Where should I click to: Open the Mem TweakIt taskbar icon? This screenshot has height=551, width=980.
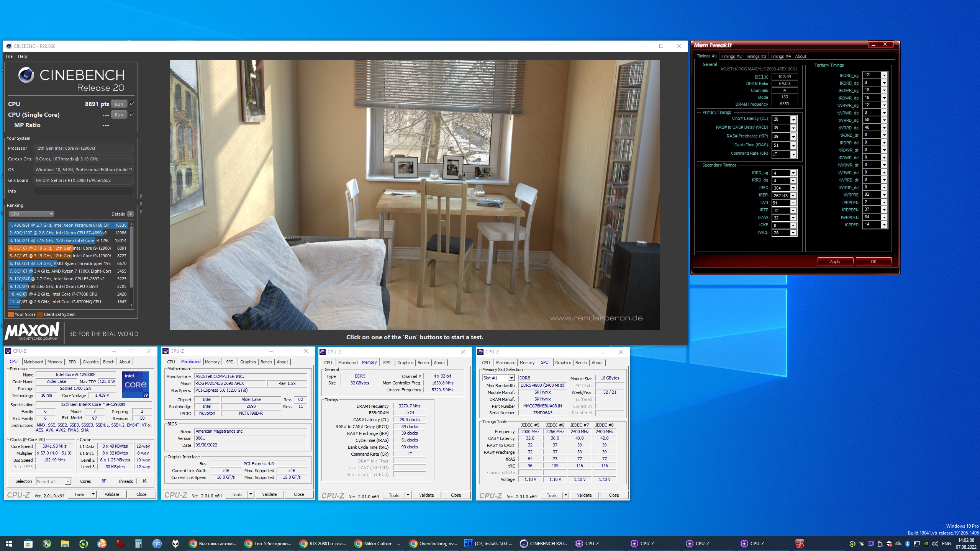click(800, 543)
